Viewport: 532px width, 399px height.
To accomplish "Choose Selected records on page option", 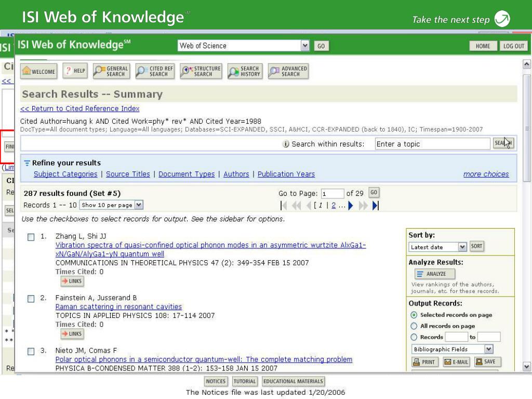I will pos(414,315).
